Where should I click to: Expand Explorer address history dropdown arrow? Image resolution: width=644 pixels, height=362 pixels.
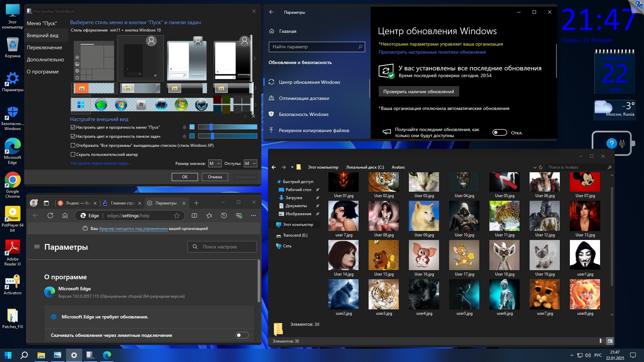click(x=535, y=167)
